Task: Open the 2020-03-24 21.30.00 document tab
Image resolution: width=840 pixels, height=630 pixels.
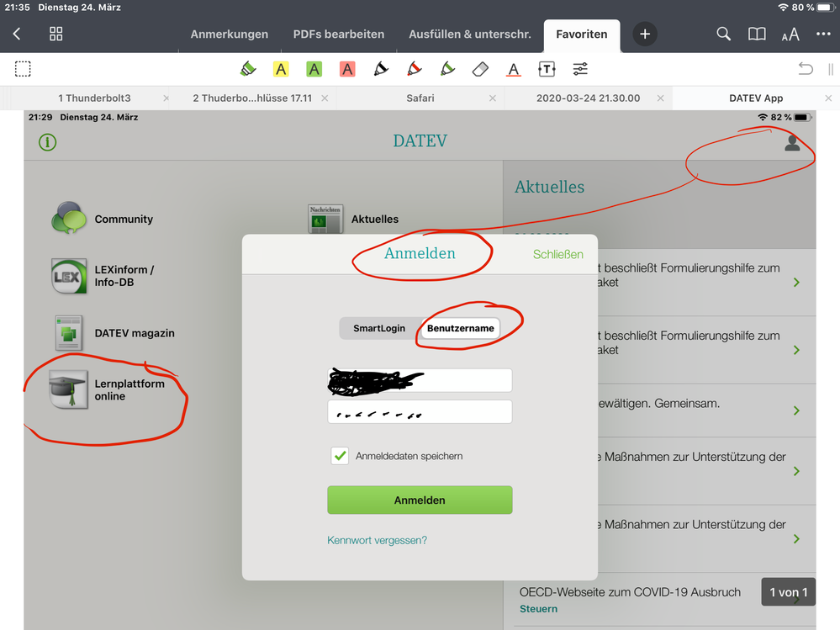Action: tap(589, 98)
